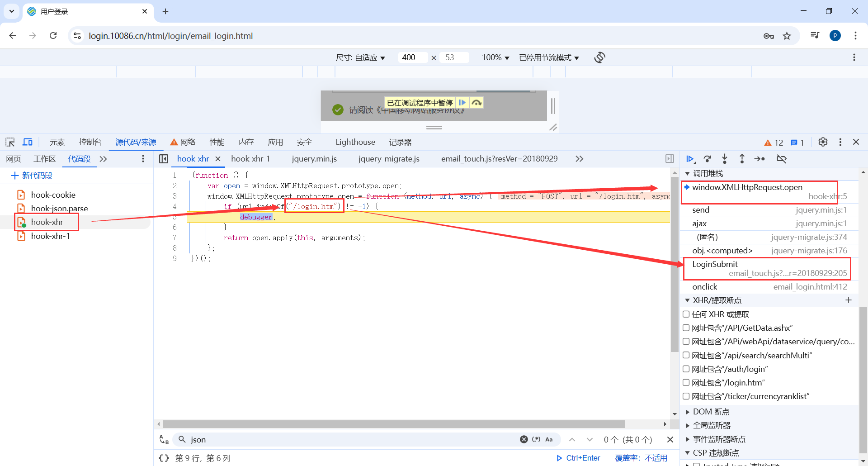Open the 100% zoom dropdown
868x466 pixels.
(495, 57)
